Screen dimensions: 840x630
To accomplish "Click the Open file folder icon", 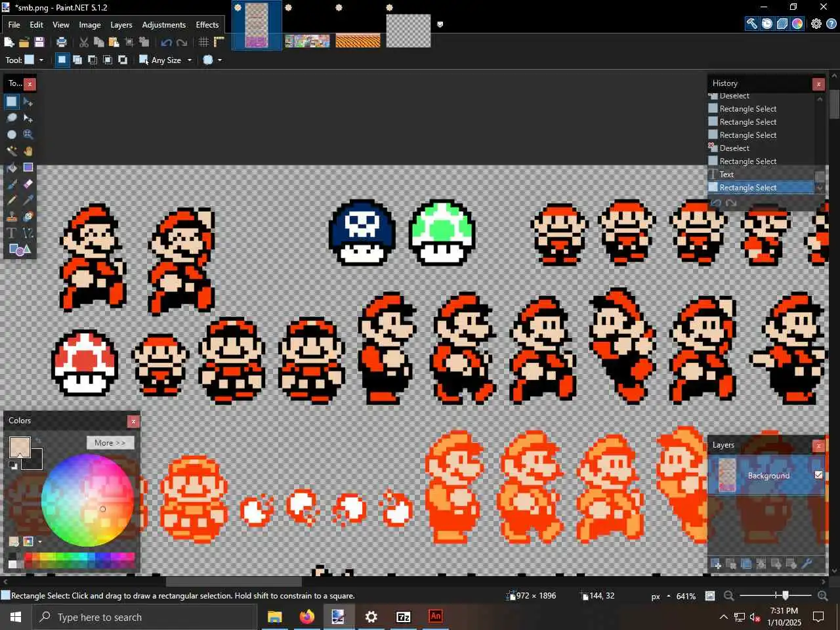I will click(x=24, y=42).
